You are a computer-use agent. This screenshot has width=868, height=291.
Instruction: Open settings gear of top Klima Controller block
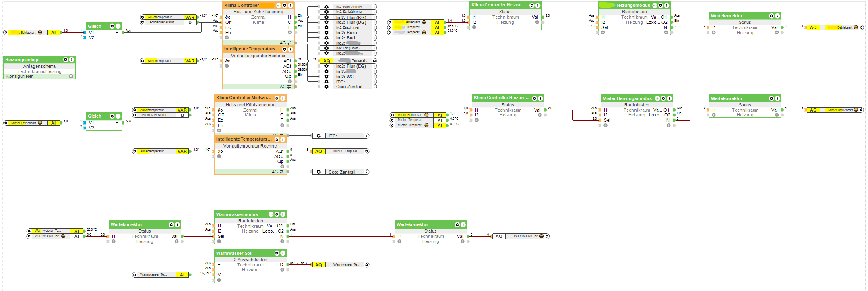[285, 5]
